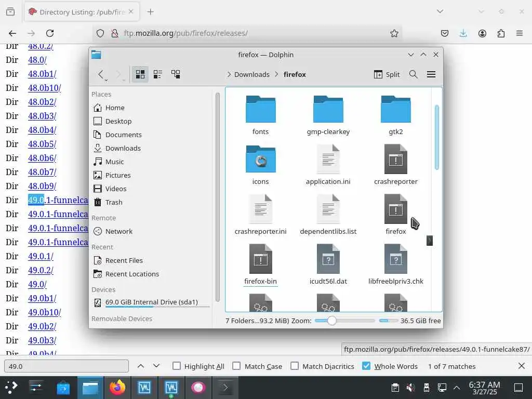Viewport: 532px width, 399px height.
Task: Close the Firefox find bar
Action: coord(522,366)
